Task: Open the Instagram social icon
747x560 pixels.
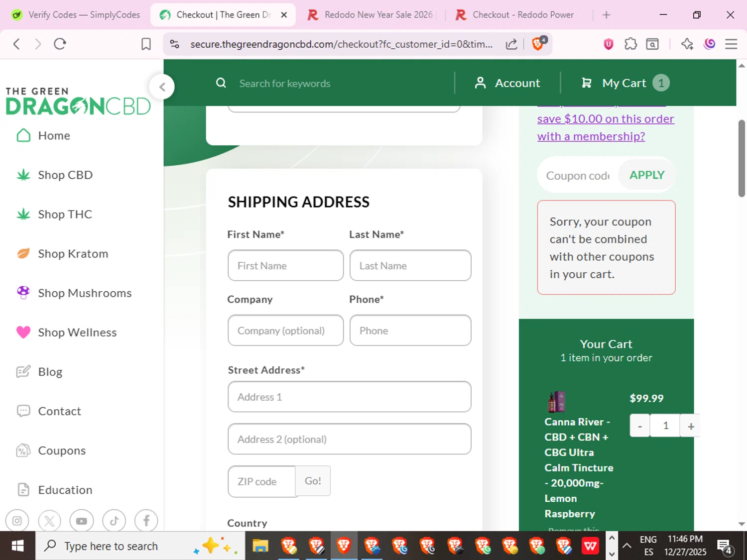Action: [17, 521]
